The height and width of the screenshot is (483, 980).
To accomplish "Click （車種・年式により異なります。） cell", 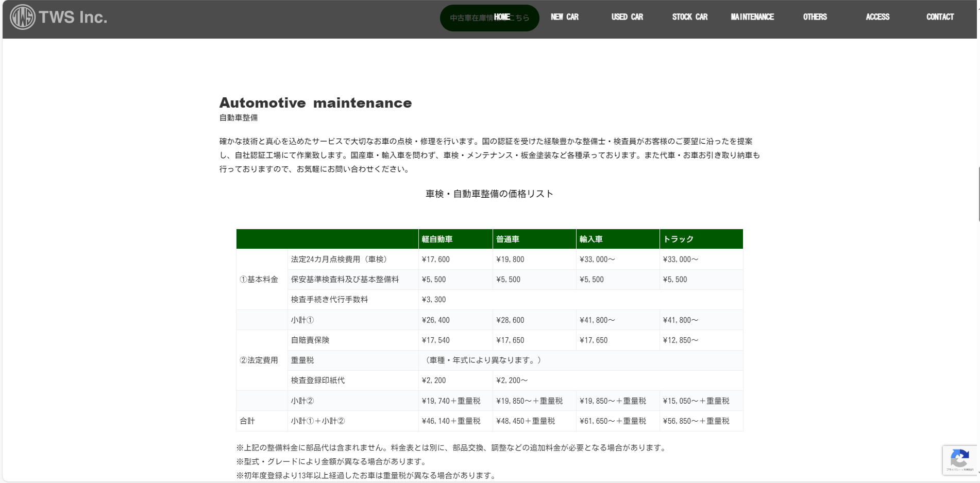I will click(x=581, y=360).
